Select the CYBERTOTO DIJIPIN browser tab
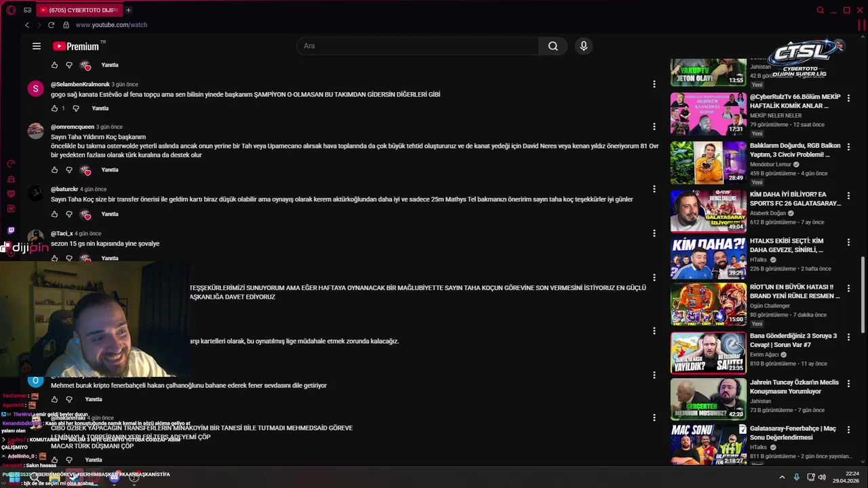 tap(79, 10)
